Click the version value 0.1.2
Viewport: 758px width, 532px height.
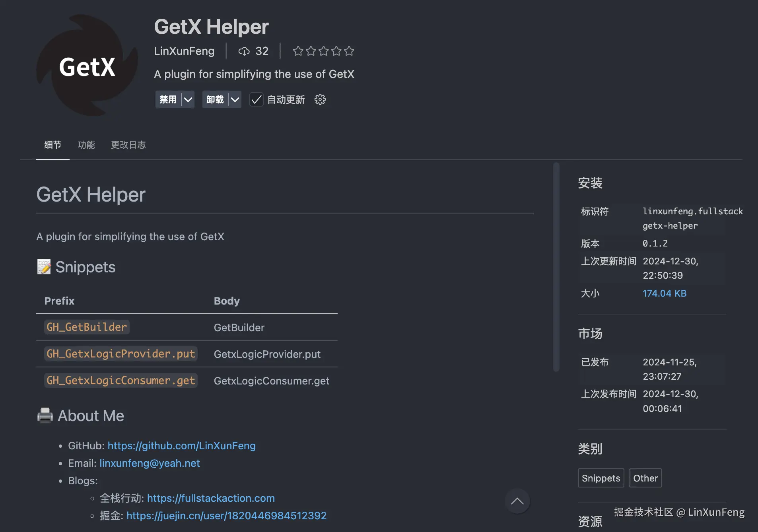pos(655,243)
